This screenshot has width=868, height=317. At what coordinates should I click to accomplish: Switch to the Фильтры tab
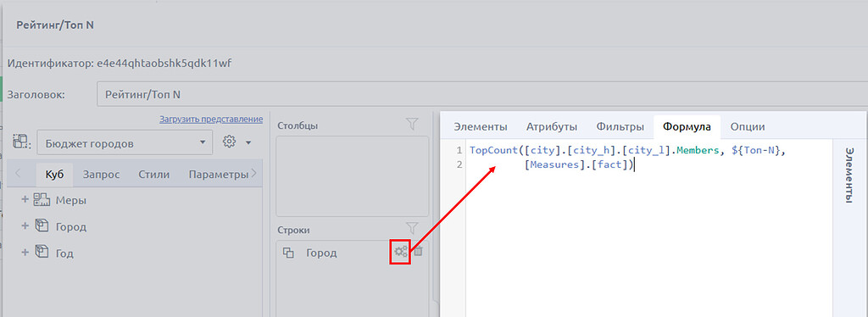pyautogui.click(x=620, y=126)
